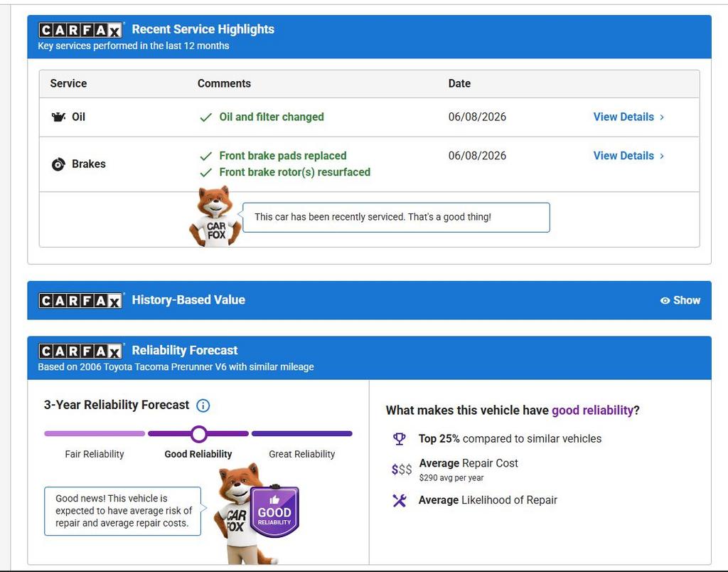Viewport: 728px width, 572px height.
Task: Click the Comments column header
Action: 224,84
